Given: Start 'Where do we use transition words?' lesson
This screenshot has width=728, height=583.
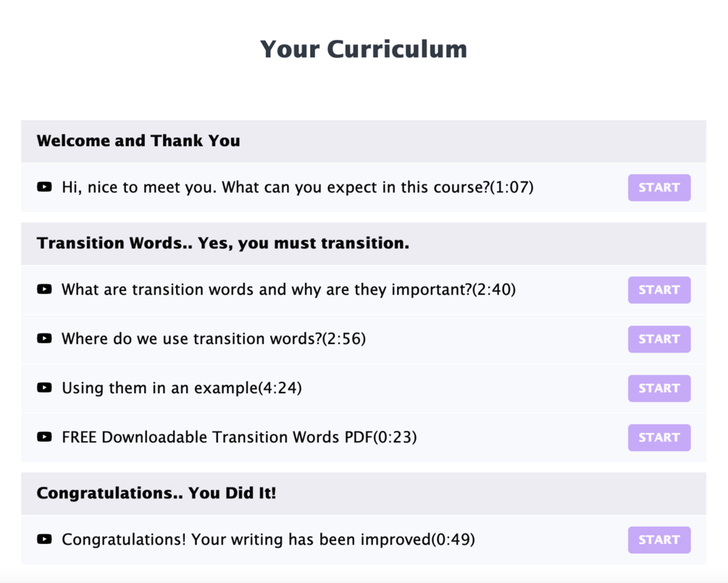Looking at the screenshot, I should pyautogui.click(x=658, y=339).
